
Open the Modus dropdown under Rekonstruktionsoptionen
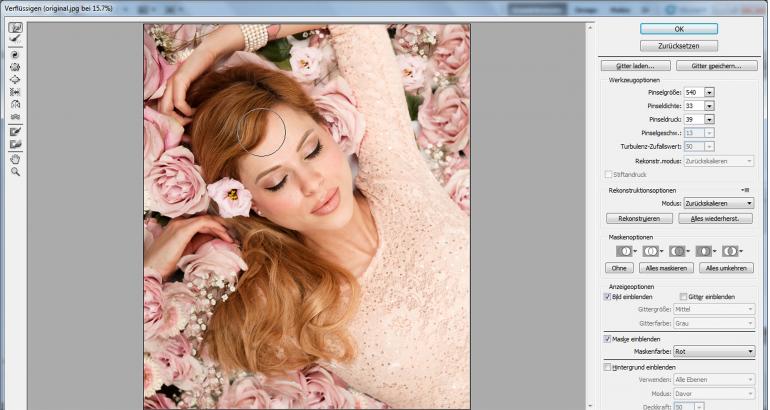718,203
